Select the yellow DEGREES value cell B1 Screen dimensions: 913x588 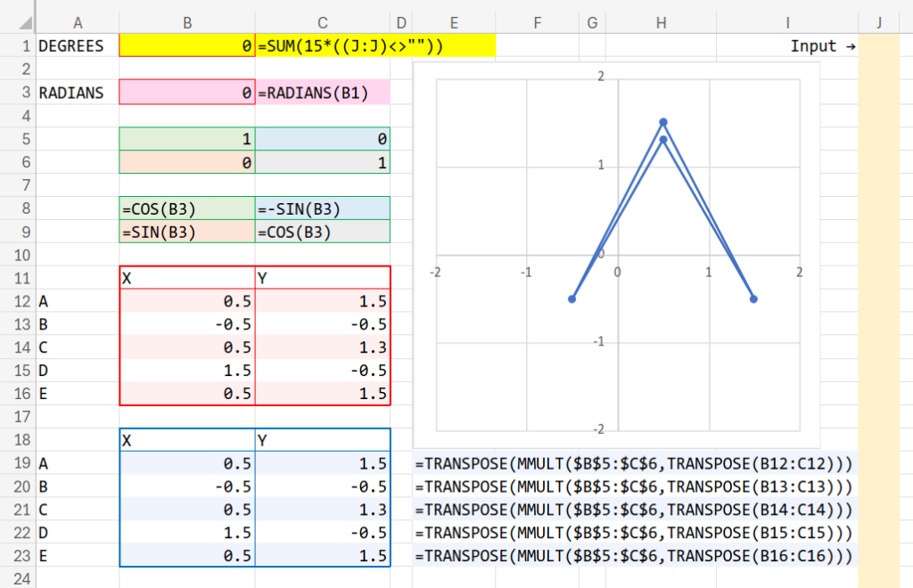[187, 45]
